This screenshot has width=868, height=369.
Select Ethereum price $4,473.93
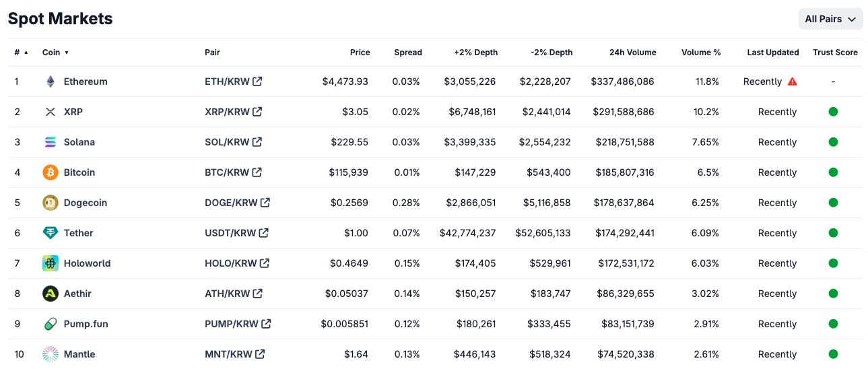click(x=345, y=81)
